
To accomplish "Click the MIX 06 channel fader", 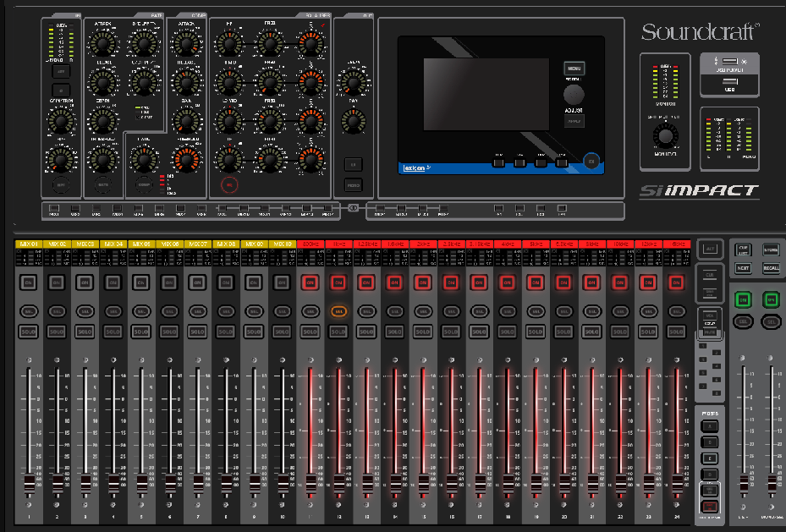I will click(170, 485).
